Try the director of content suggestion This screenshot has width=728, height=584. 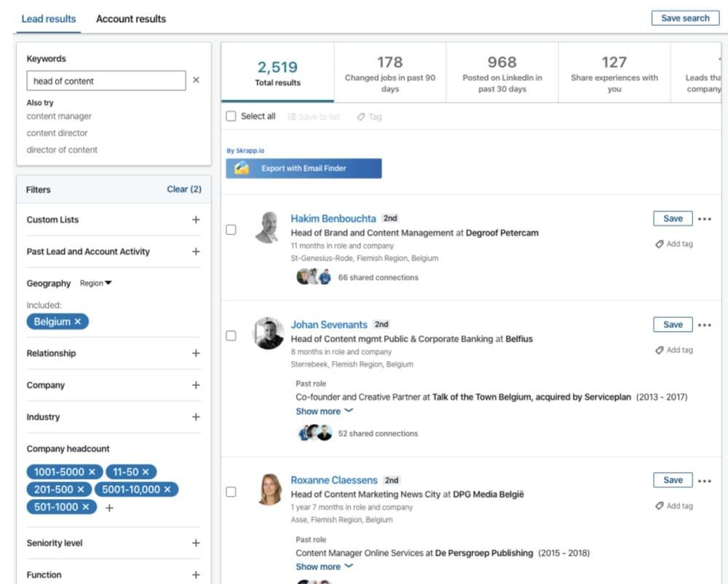click(62, 150)
